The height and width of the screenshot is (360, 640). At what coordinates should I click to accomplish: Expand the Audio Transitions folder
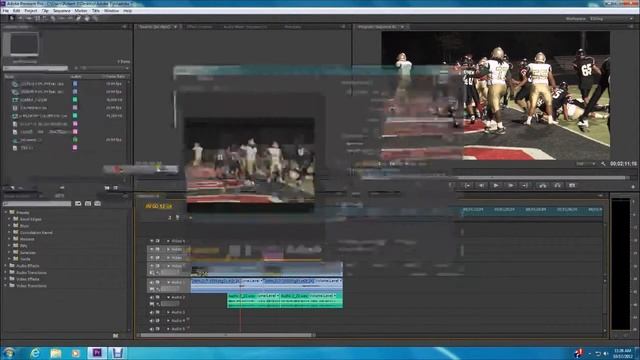[6, 272]
